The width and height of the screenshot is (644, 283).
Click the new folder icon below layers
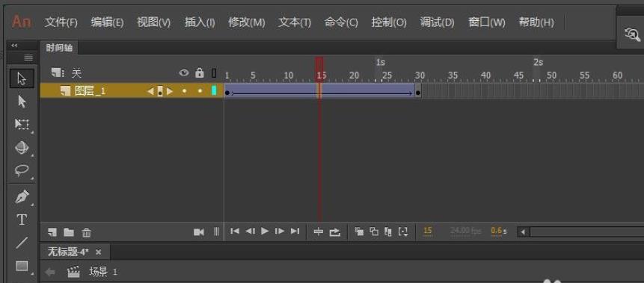[x=69, y=232]
